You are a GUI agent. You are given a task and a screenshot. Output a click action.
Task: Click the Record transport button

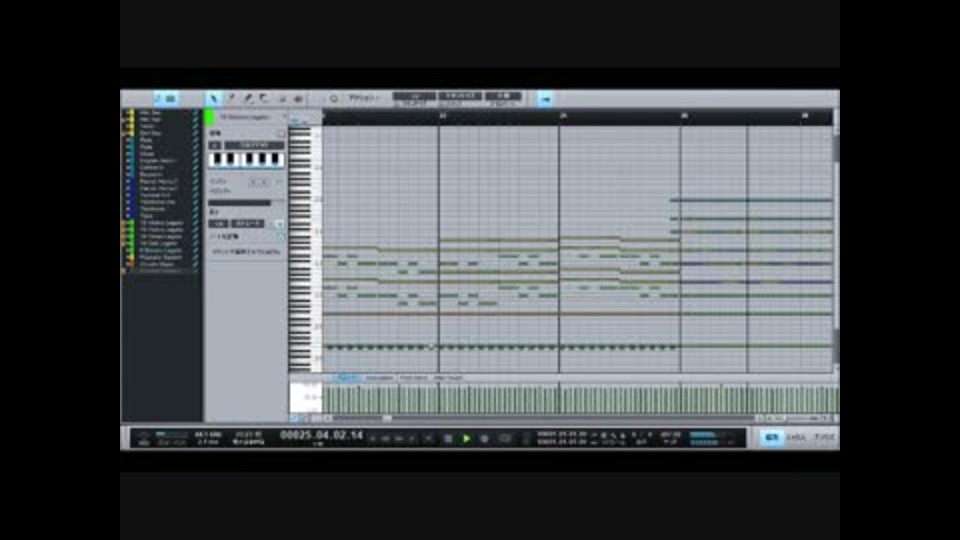coord(484,438)
